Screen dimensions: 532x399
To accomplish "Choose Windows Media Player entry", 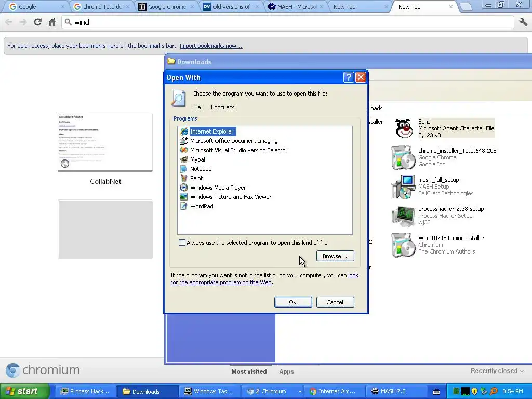I will pyautogui.click(x=212, y=187).
